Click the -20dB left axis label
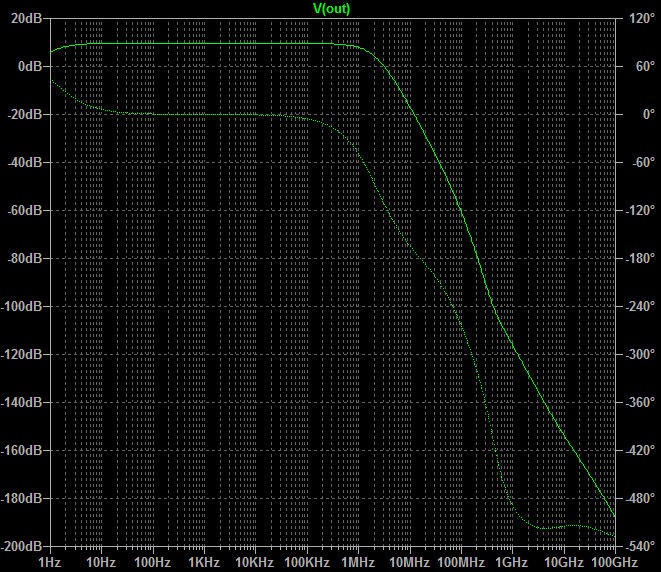661x572 pixels. 25,114
